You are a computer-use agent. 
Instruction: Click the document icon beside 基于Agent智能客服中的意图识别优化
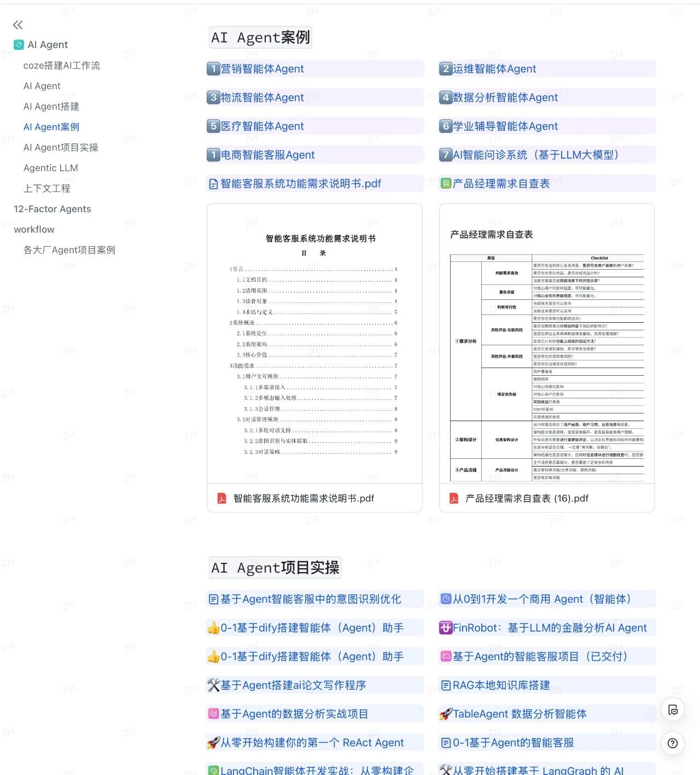coord(213,599)
